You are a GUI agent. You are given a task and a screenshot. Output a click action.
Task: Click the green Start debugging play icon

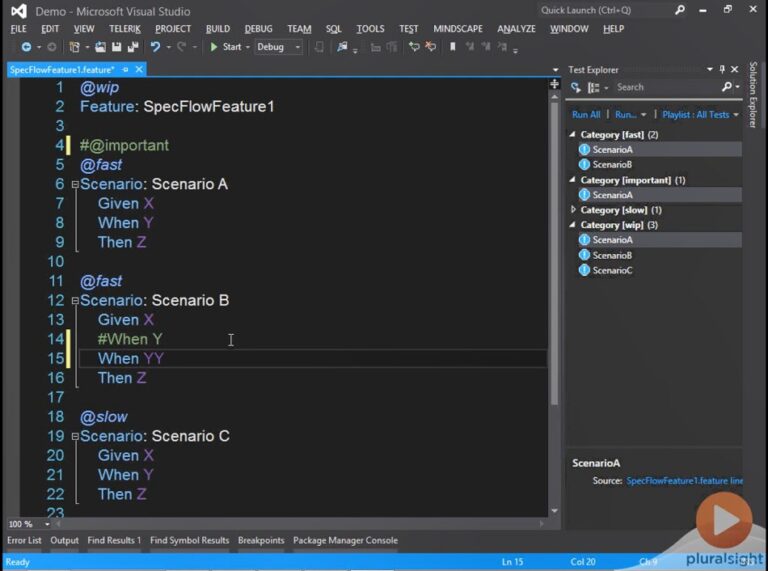coord(214,47)
